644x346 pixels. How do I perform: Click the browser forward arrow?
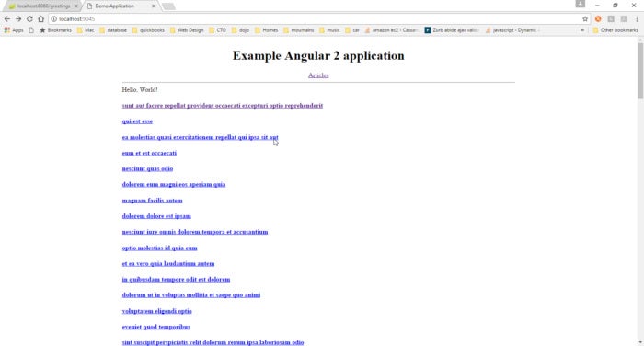18,19
